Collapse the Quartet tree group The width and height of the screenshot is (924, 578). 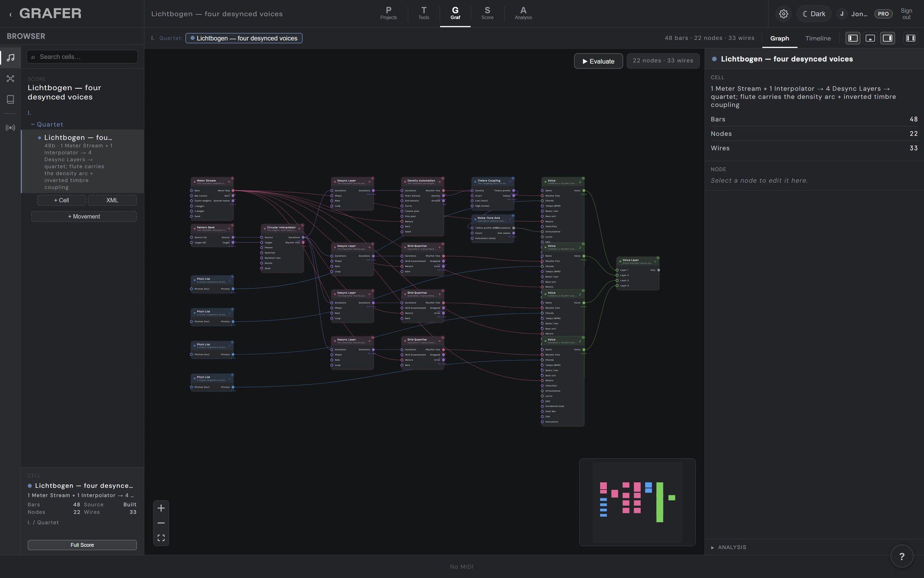[x=33, y=124]
